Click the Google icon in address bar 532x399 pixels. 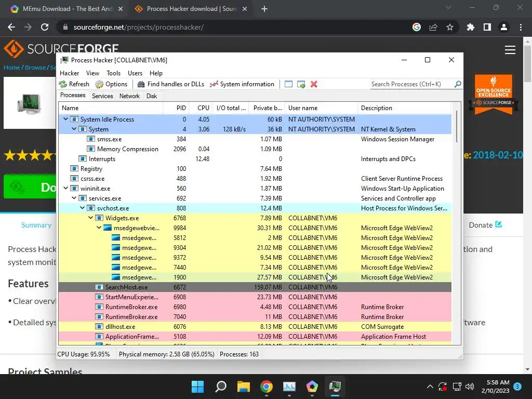tap(417, 27)
